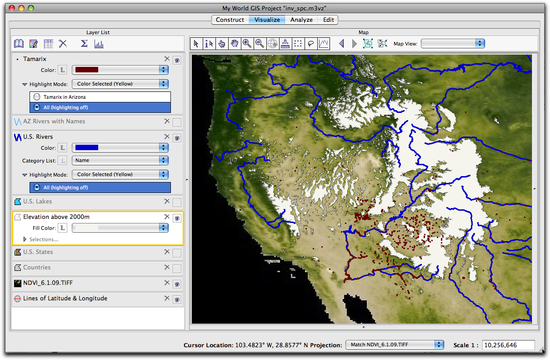Show the AZ Rivers with Names layer
The height and width of the screenshot is (360, 550).
point(177,122)
